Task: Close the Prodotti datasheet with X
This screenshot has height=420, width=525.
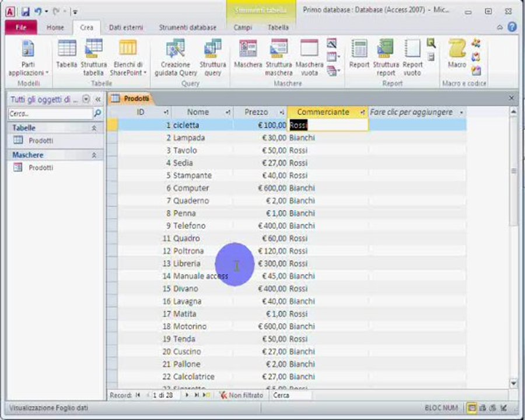Action: [511, 98]
